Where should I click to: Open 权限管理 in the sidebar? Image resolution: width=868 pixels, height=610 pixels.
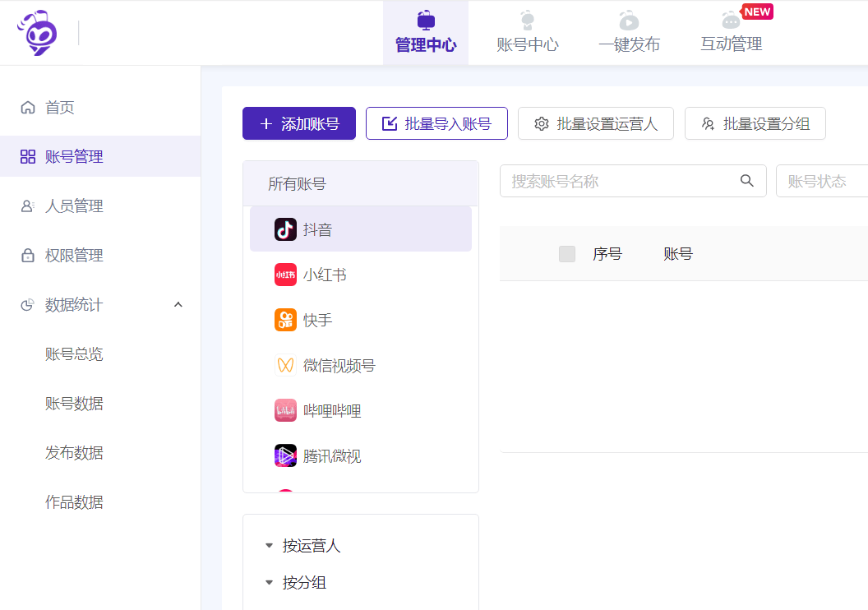pos(100,255)
